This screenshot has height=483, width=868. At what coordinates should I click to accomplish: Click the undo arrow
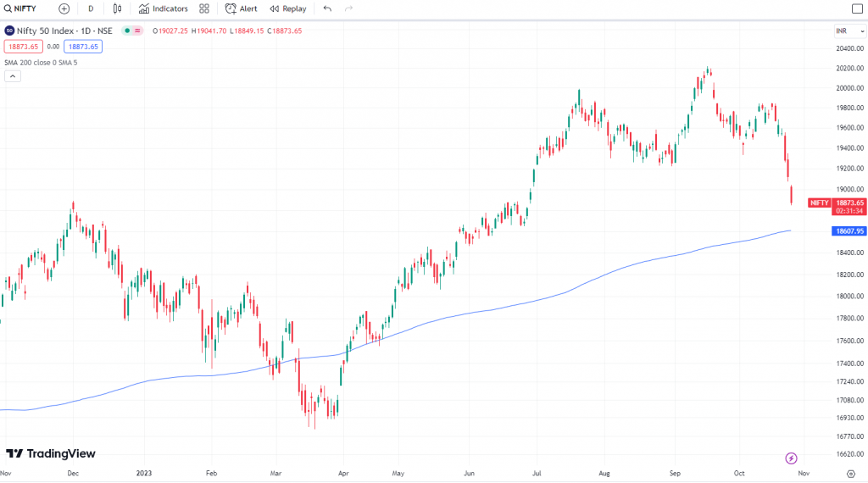coord(327,8)
